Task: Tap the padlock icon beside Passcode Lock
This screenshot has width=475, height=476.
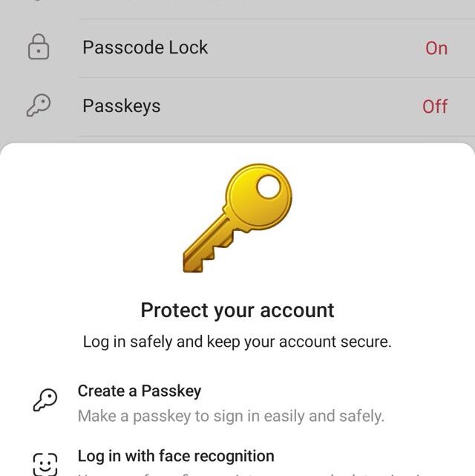Action: coord(38,48)
